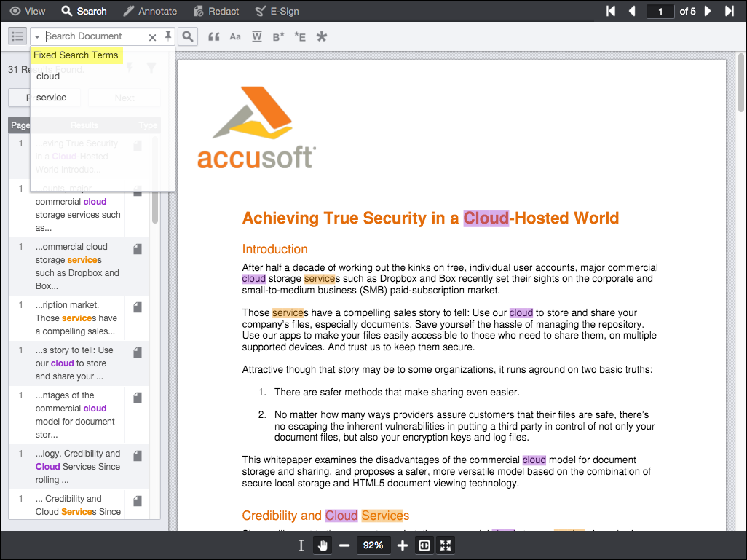Viewport: 747px width, 560px height.
Task: Select "service" from the Fixed Search Terms list
Action: tap(52, 98)
